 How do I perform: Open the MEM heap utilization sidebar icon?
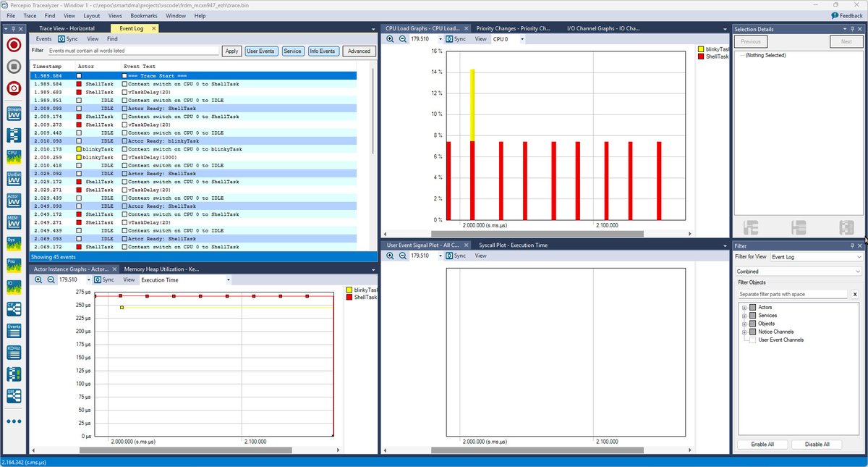coord(14,222)
